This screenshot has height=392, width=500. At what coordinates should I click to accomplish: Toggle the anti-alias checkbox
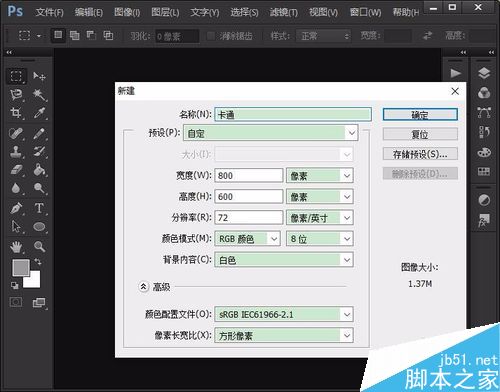click(x=210, y=36)
